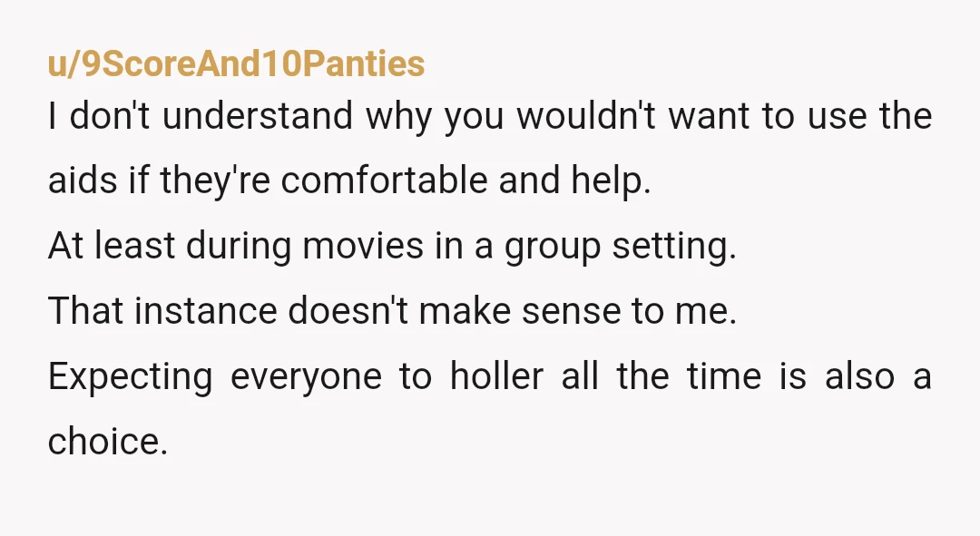Click the word "setting." in the comment

click(674, 246)
